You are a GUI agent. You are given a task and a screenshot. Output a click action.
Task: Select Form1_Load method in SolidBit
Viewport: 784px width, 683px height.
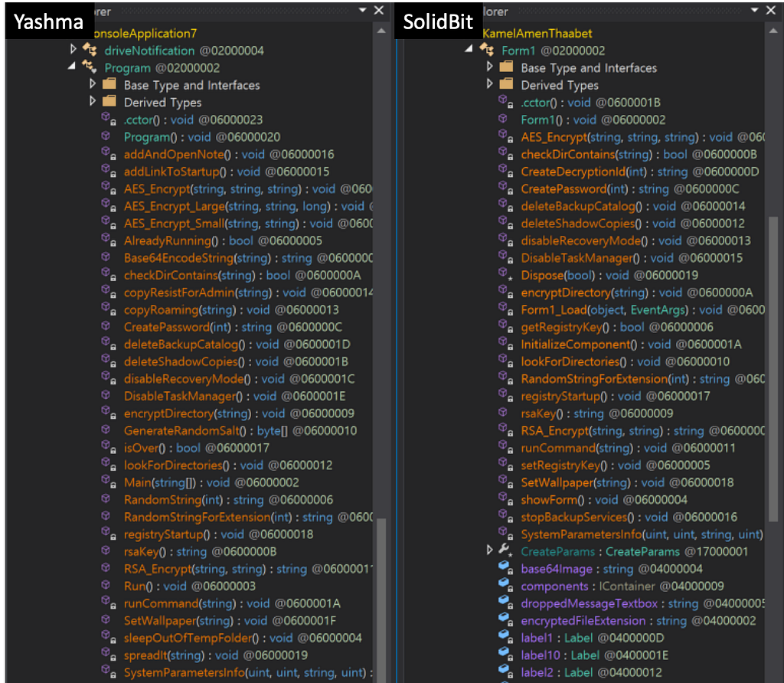click(x=642, y=310)
